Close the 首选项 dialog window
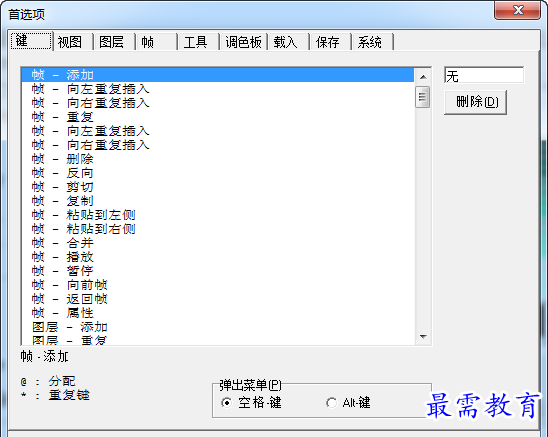This screenshot has width=548, height=437. coord(518,10)
